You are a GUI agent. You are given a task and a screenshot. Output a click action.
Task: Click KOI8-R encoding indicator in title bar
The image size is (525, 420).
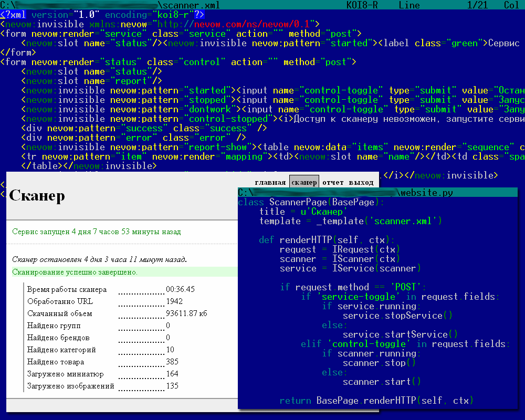pos(362,5)
